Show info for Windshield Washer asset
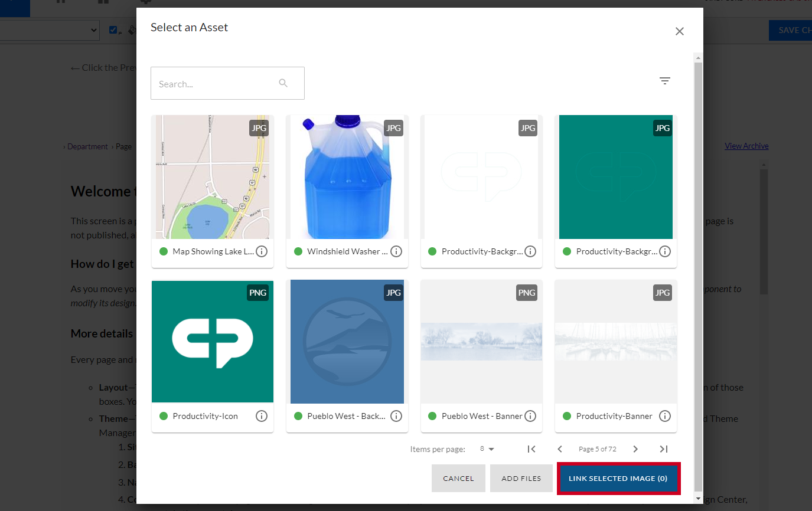The image size is (812, 511). [396, 251]
